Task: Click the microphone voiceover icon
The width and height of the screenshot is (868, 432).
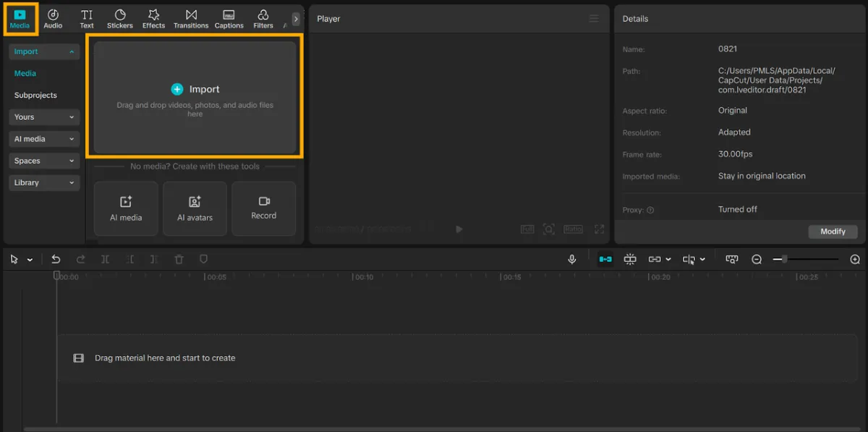Action: pos(572,259)
